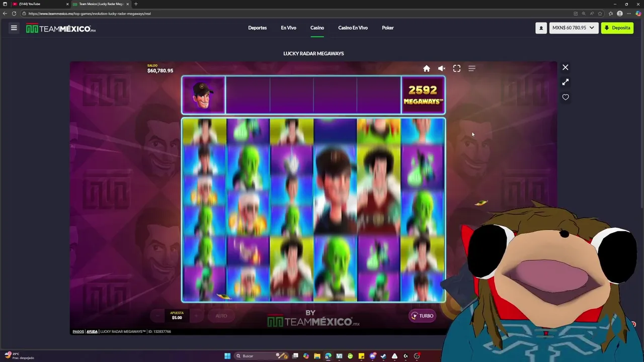
Task: Bookmark the page with the star icon
Action: click(x=600, y=14)
